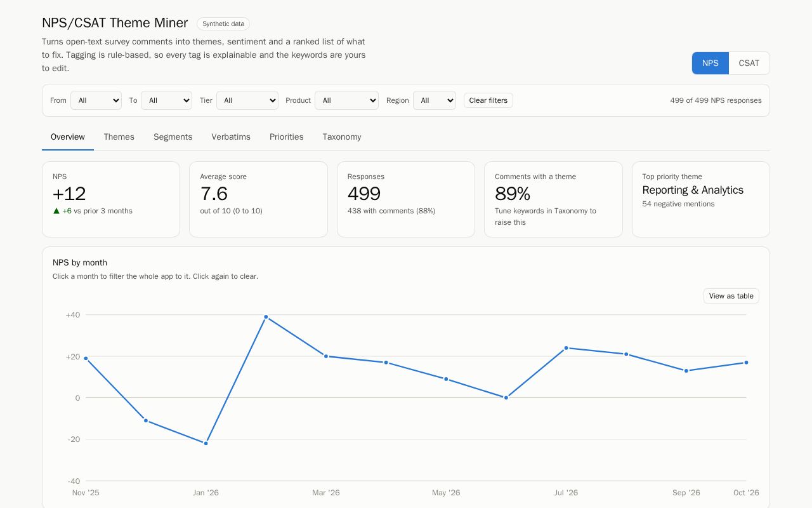Click the NPS by month chart title
This screenshot has width=812, height=508.
(x=80, y=262)
